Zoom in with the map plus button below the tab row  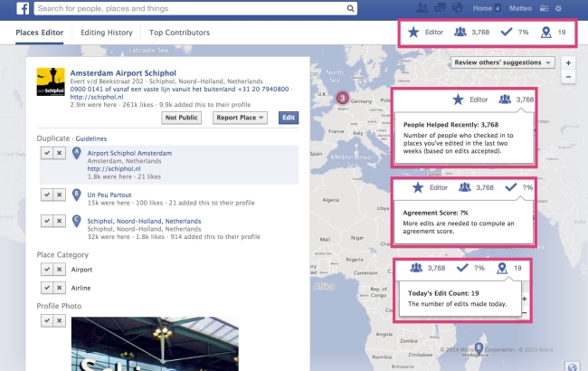568,62
